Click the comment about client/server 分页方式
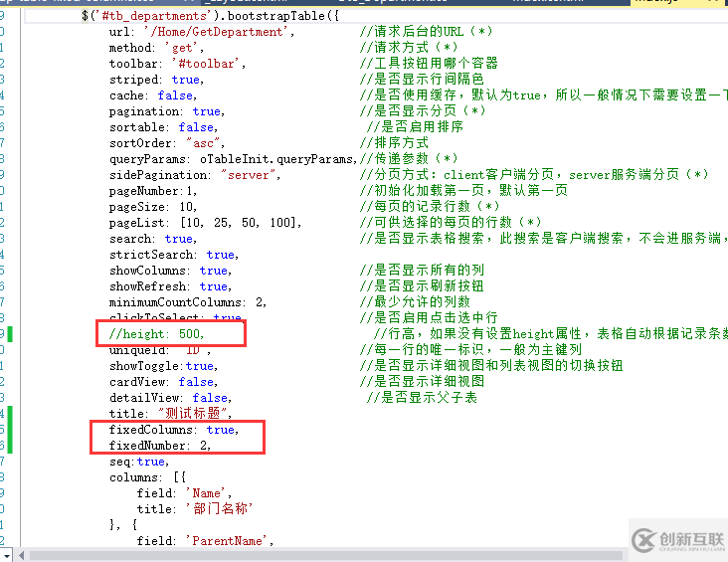 (x=534, y=175)
